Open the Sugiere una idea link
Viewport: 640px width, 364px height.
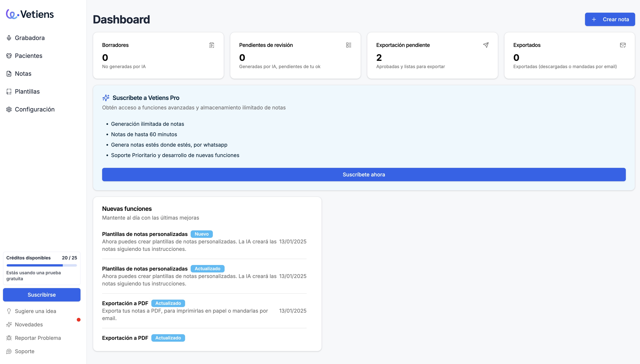click(x=35, y=311)
